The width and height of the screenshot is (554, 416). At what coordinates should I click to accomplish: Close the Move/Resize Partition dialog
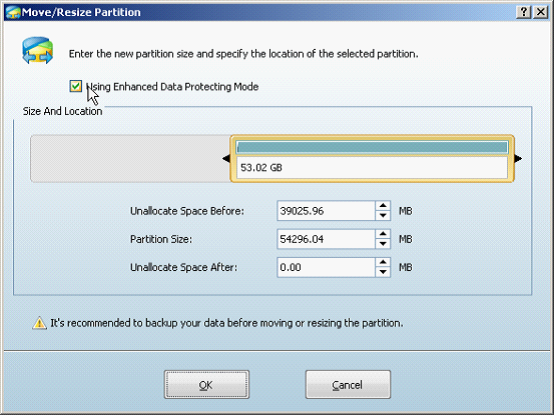(x=541, y=12)
